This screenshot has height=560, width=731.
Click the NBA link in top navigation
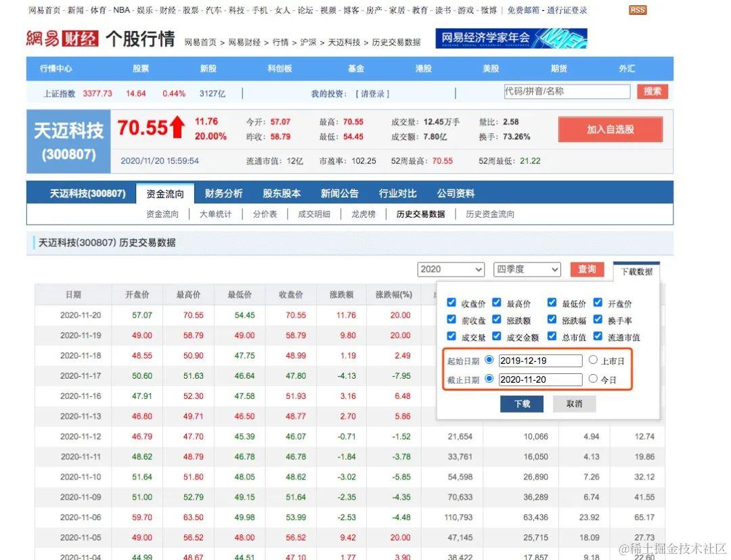click(122, 10)
